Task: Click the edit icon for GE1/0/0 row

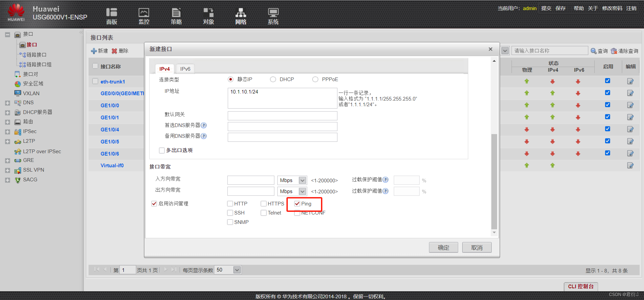Action: point(630,105)
